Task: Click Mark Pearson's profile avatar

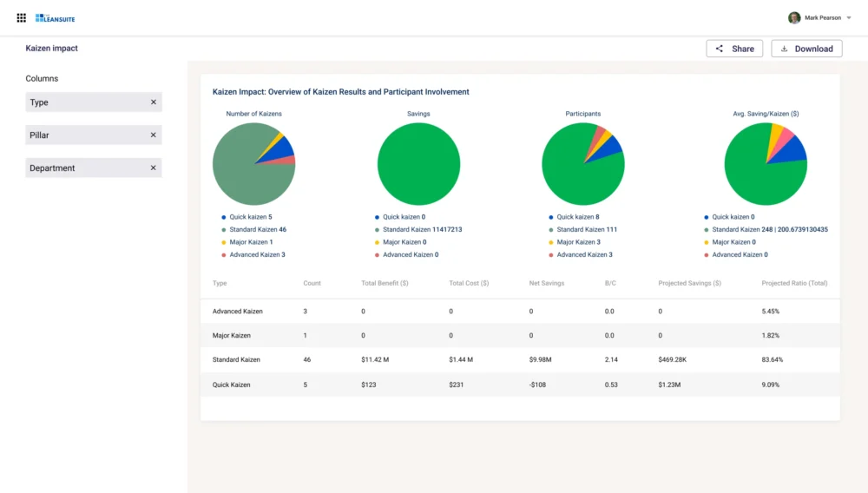Action: pos(794,17)
